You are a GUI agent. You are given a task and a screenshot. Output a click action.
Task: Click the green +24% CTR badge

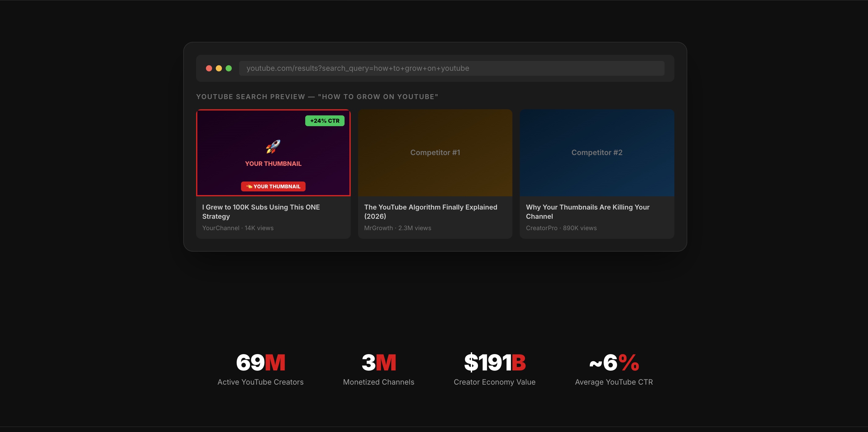coord(325,120)
